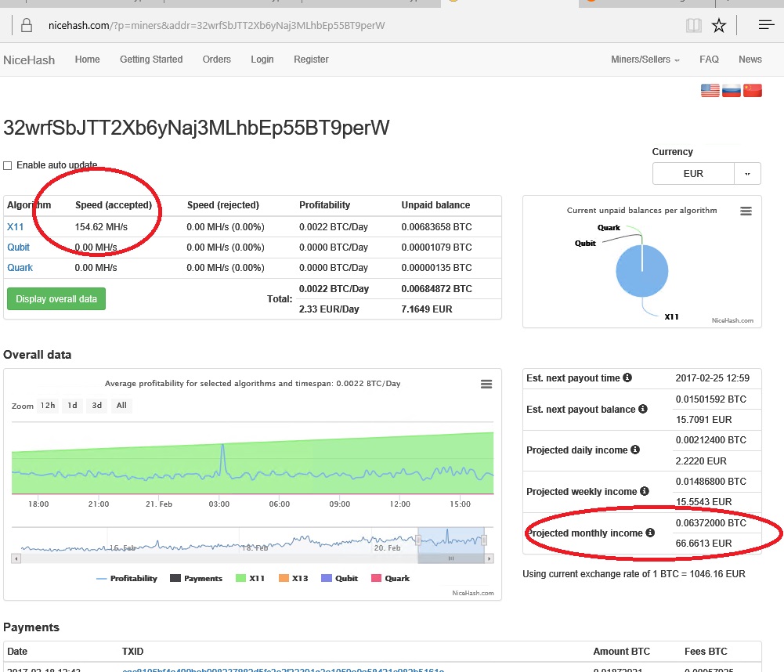Switch language with the US flag
Screen dimensions: 784x672
(x=710, y=91)
